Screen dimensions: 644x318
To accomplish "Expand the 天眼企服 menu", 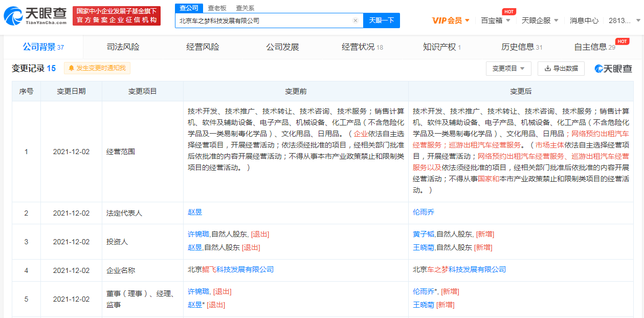I will coord(540,20).
